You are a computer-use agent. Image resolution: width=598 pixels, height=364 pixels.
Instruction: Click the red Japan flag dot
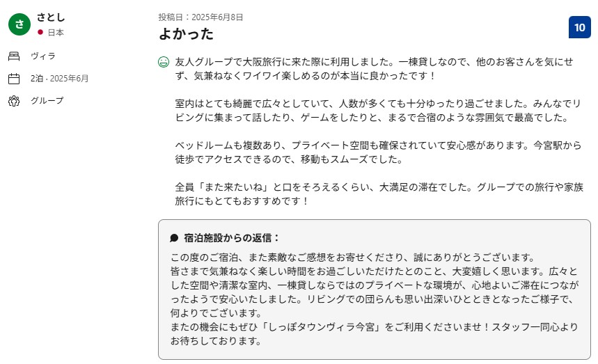[x=40, y=32]
